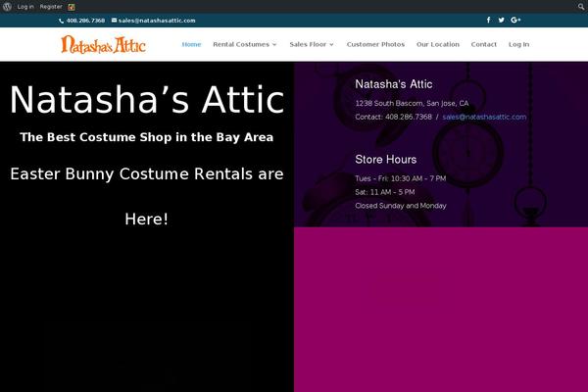Screen dimensions: 588x392
Task: Click the Natasha's Attic orange logo
Action: pyautogui.click(x=104, y=45)
